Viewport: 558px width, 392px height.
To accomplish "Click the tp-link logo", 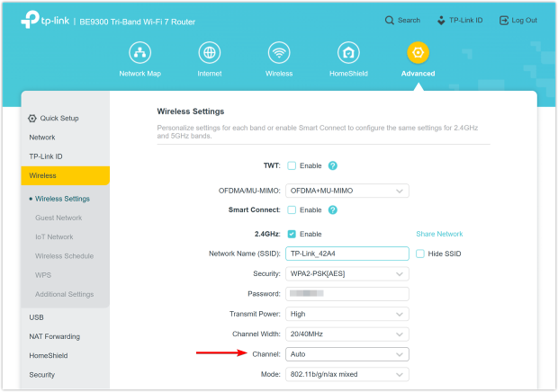I will tap(45, 20).
